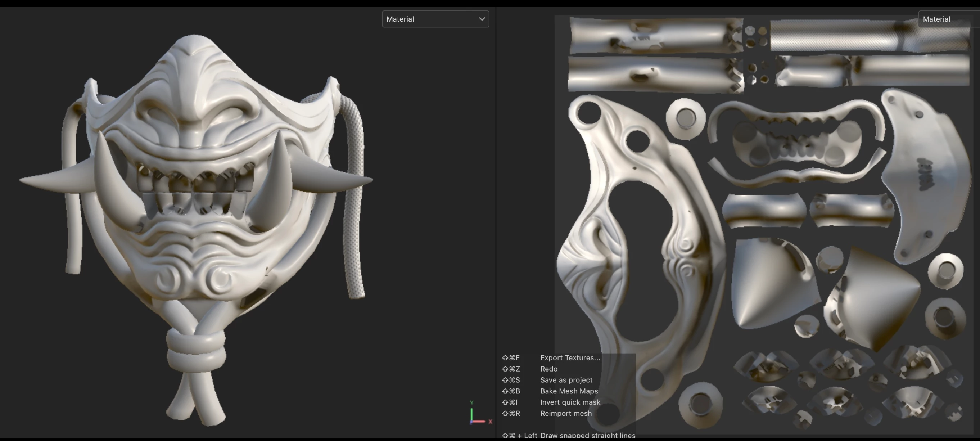Click Save as project shortcut entry

click(x=566, y=380)
